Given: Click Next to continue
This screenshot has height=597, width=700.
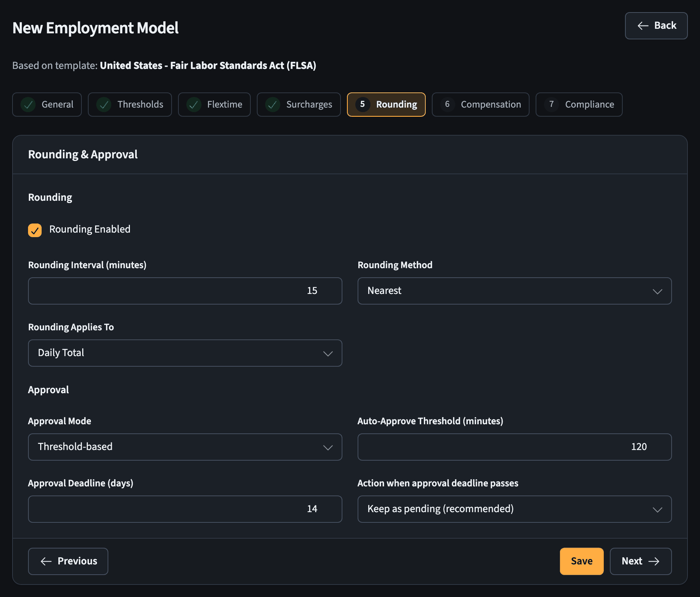Looking at the screenshot, I should click(641, 561).
